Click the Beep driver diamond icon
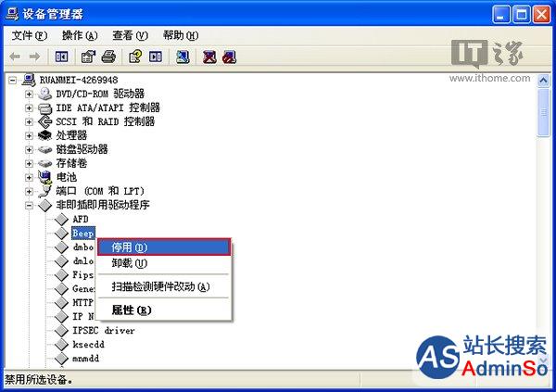Image resolution: width=556 pixels, height=392 pixels. point(62,234)
